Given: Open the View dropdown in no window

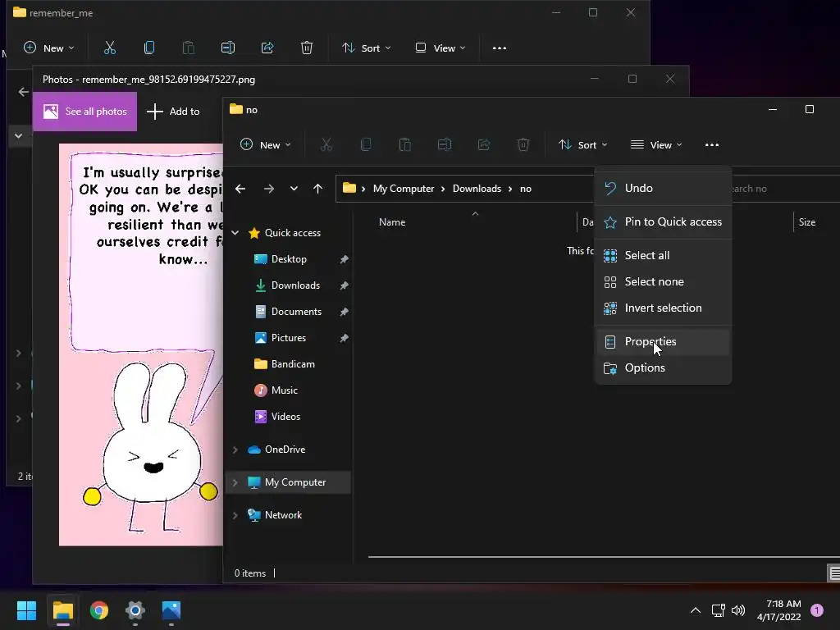Looking at the screenshot, I should pyautogui.click(x=656, y=145).
